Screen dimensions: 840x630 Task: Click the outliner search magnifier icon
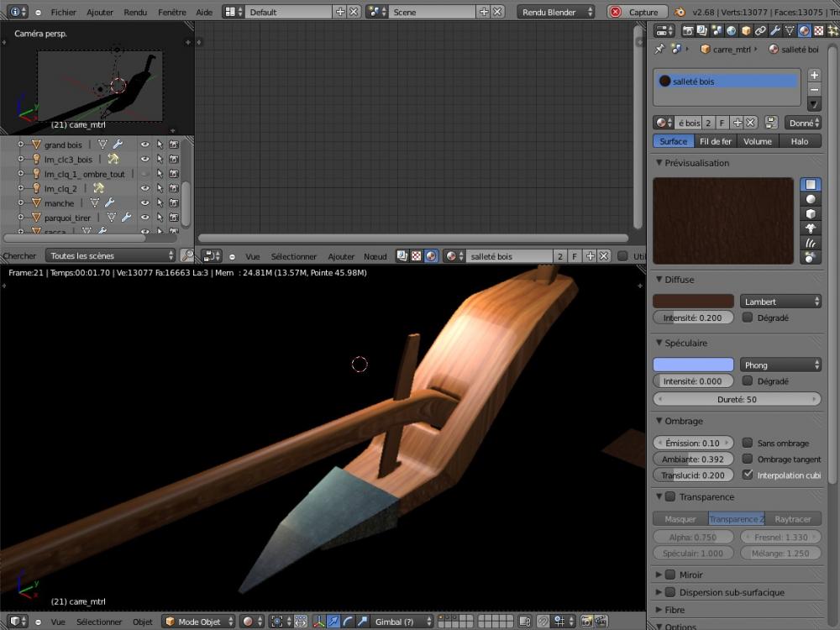(187, 255)
